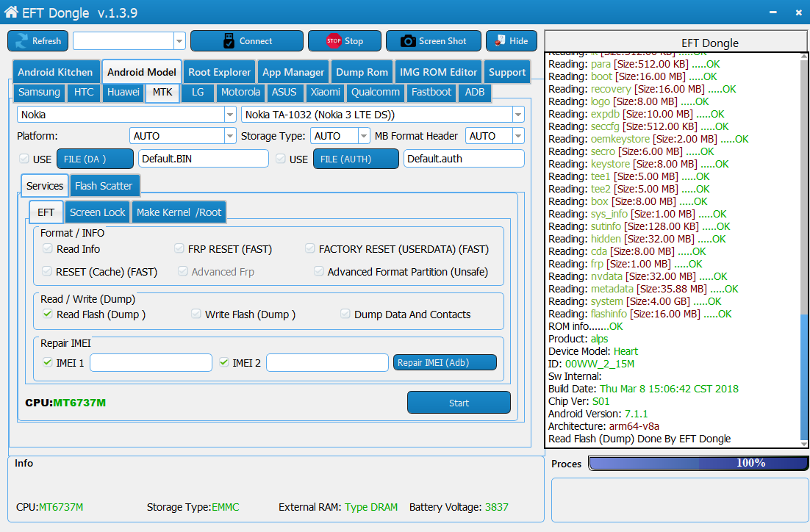810x532 pixels.
Task: Go to App Manager tab
Action: (293, 72)
